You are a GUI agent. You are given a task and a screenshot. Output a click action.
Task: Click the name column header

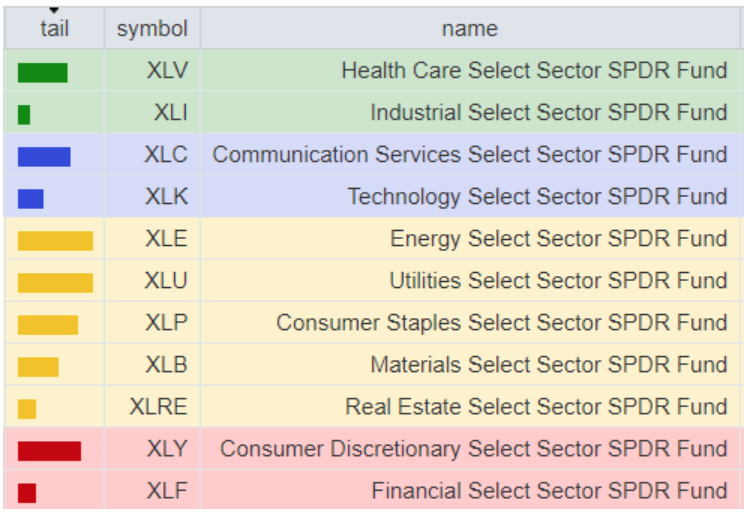(x=469, y=29)
